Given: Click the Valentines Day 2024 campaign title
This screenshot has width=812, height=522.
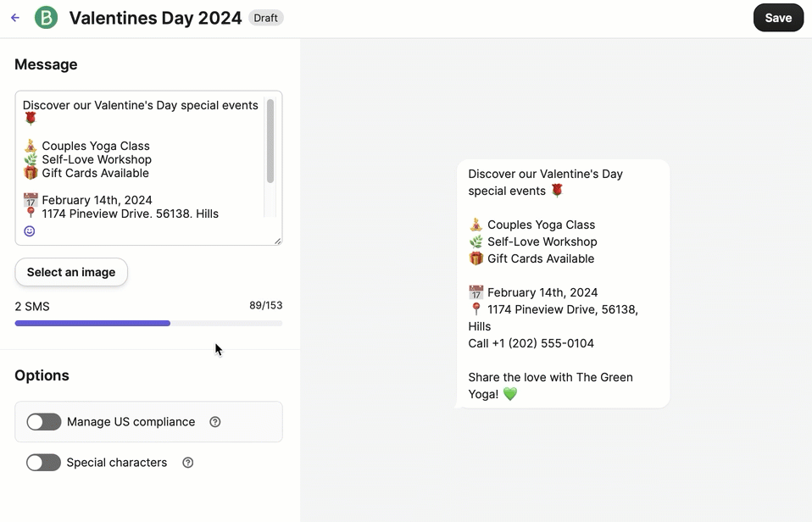Looking at the screenshot, I should coord(155,18).
